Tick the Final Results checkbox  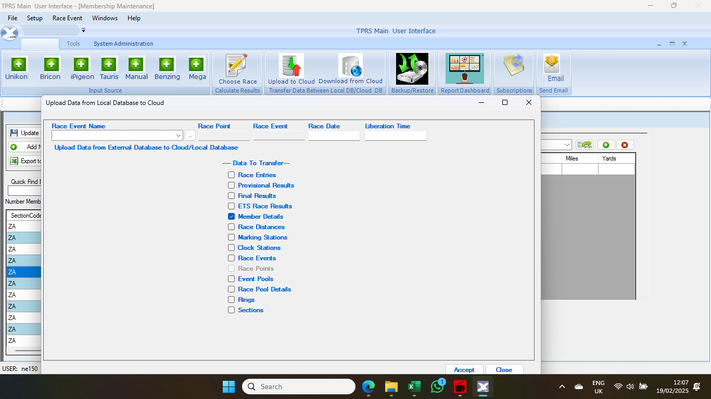231,195
